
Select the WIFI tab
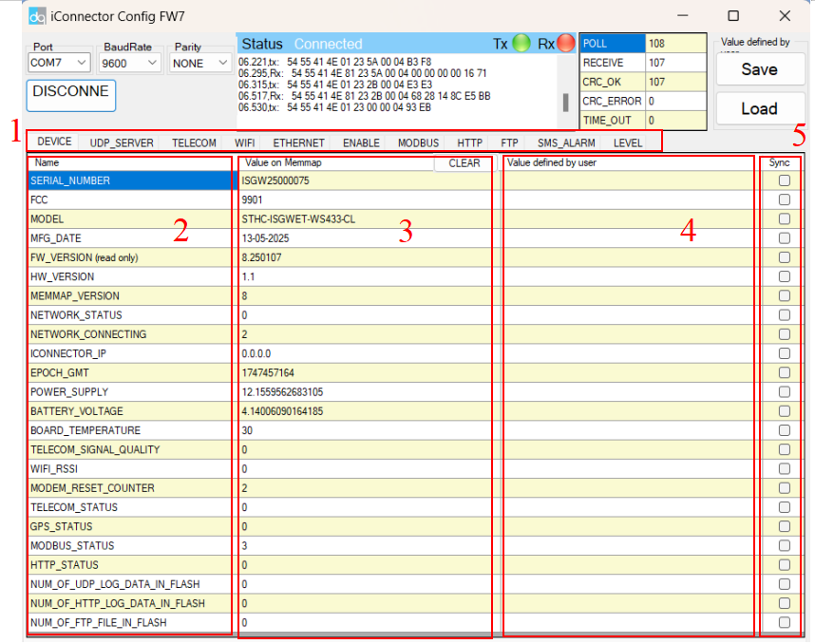(x=244, y=143)
